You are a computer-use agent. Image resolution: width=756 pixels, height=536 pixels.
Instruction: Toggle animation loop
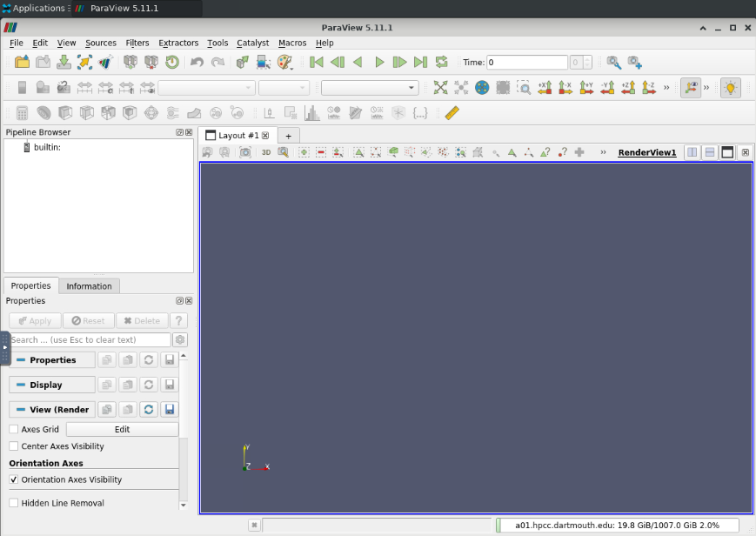[441, 63]
